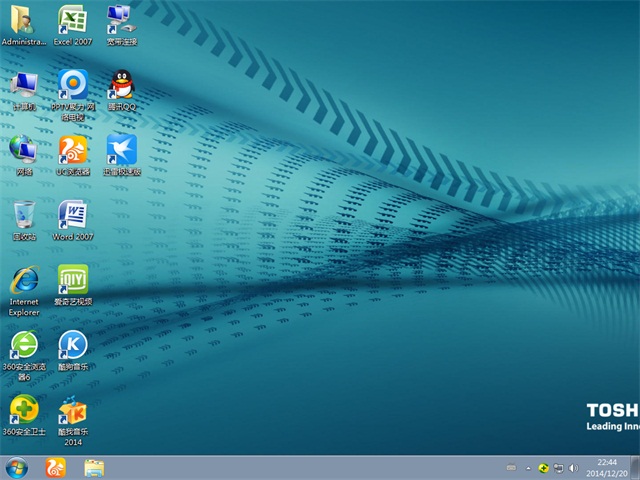Open 酷狗音乐 blue K icon
The image size is (640, 480).
click(72, 346)
